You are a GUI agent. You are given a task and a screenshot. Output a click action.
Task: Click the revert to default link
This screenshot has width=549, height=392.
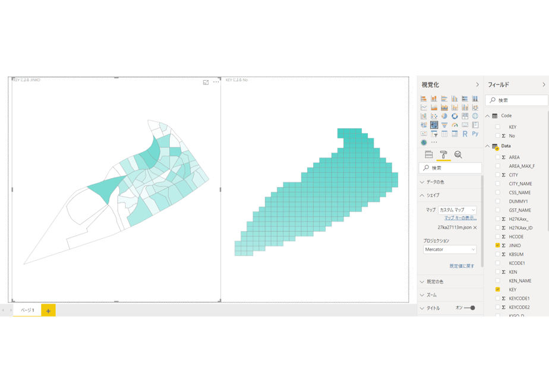click(x=462, y=266)
